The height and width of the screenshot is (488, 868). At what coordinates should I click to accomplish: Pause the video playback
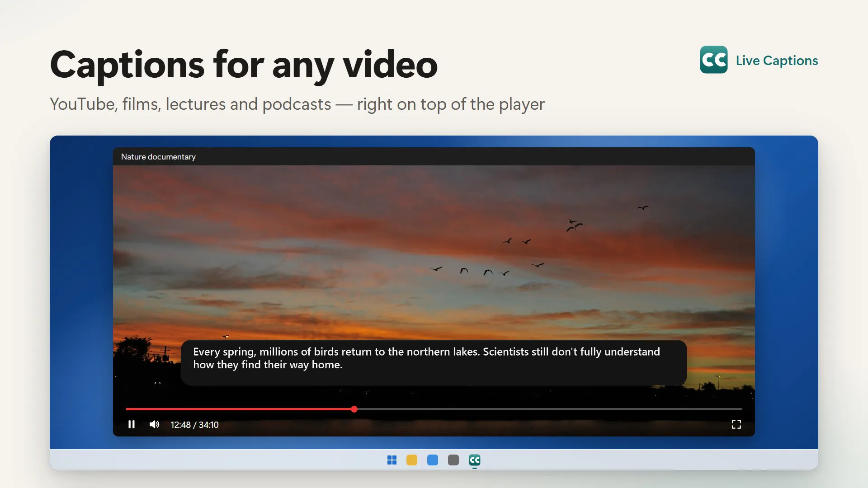pyautogui.click(x=132, y=424)
